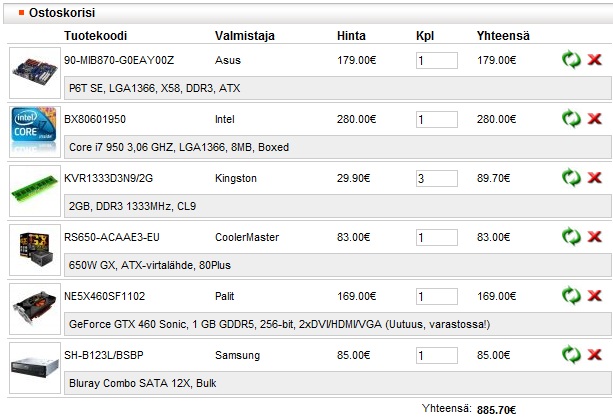Screen dimensions: 613x420
Task: Delete Intel Core i7 950 from cart
Action: [x=594, y=119]
